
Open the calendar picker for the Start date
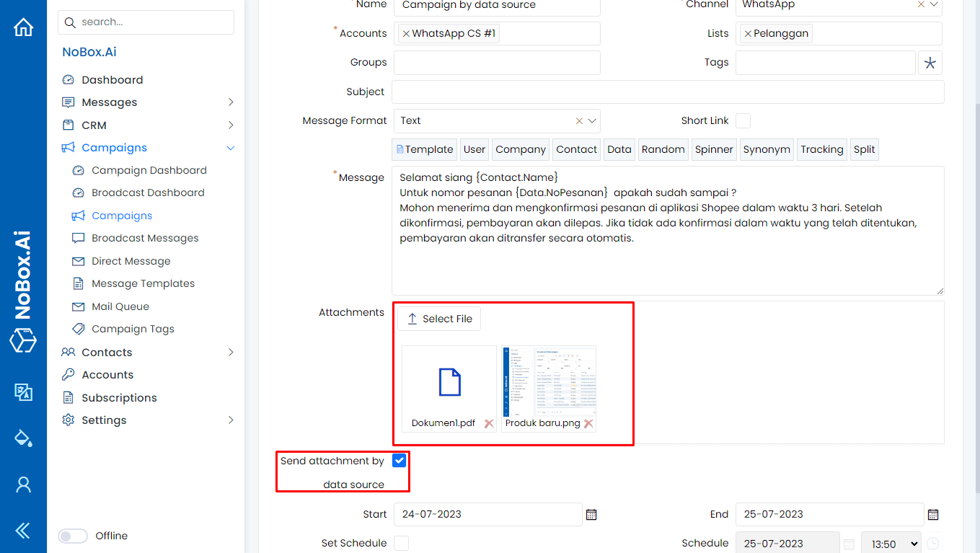591,514
